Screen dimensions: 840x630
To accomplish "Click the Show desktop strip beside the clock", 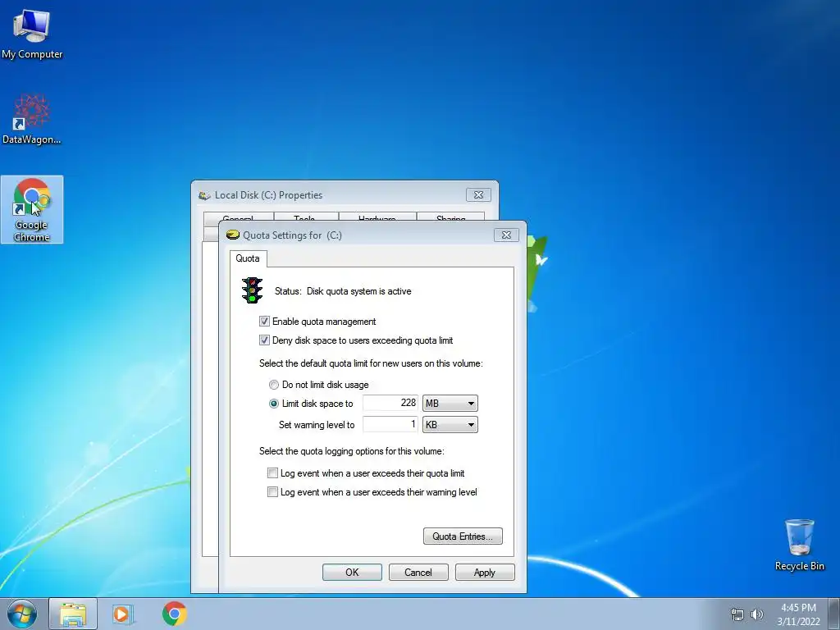I will (834, 614).
